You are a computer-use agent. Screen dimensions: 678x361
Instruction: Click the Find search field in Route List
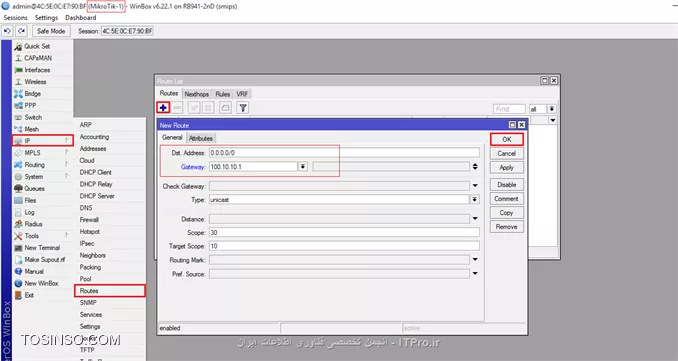point(509,109)
